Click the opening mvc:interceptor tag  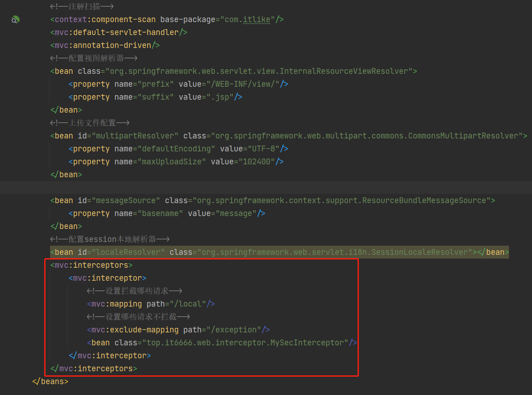pyautogui.click(x=107, y=278)
